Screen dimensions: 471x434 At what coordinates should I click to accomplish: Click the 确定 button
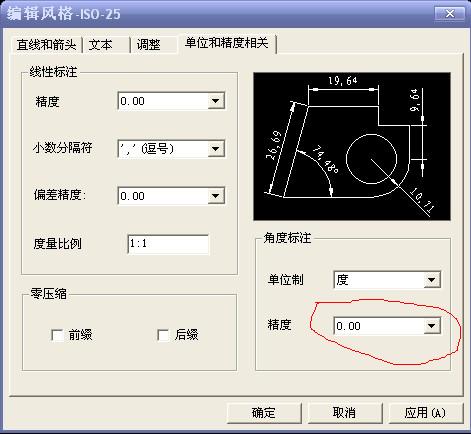(264, 413)
